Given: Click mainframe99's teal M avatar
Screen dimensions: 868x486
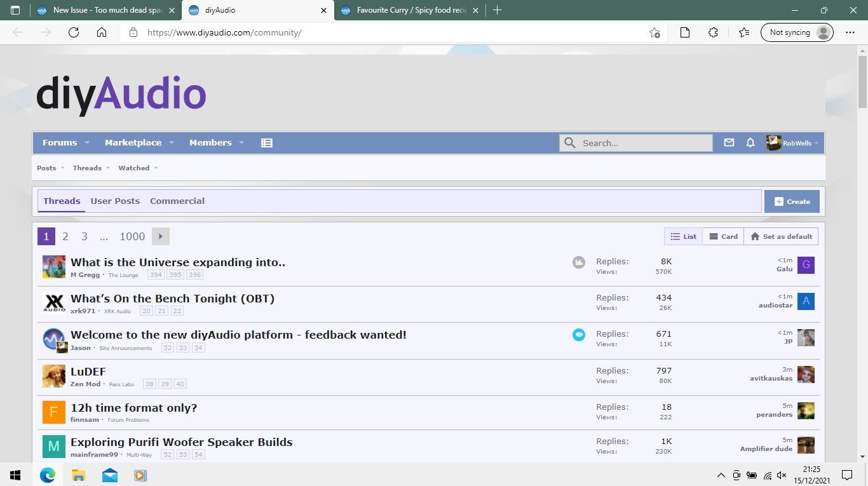Looking at the screenshot, I should coord(54,447).
